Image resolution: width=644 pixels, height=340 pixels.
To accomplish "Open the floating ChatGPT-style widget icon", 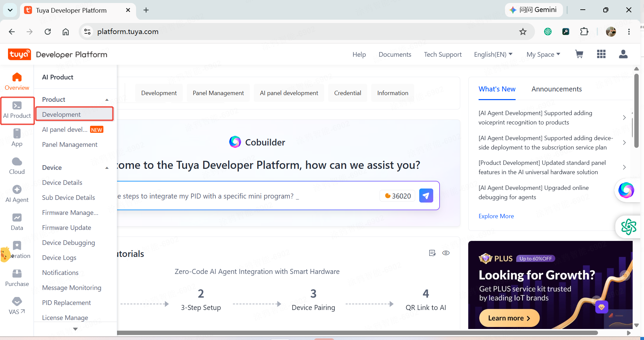I will tap(628, 227).
